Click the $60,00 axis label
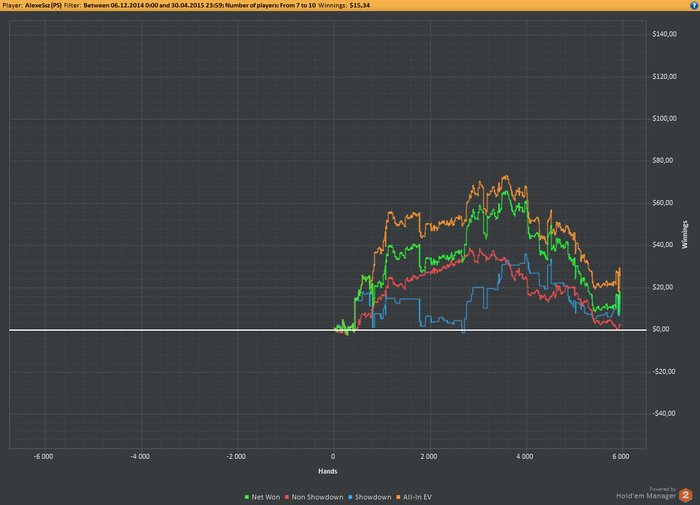 pos(662,203)
